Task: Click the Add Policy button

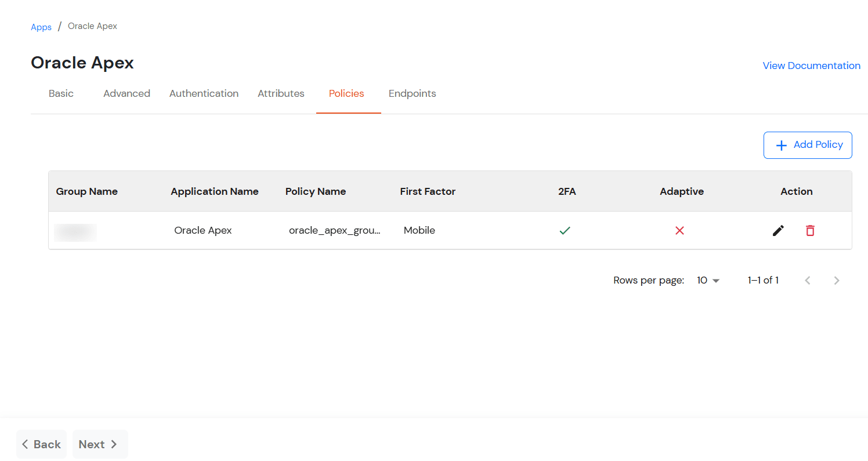Action: pos(808,145)
